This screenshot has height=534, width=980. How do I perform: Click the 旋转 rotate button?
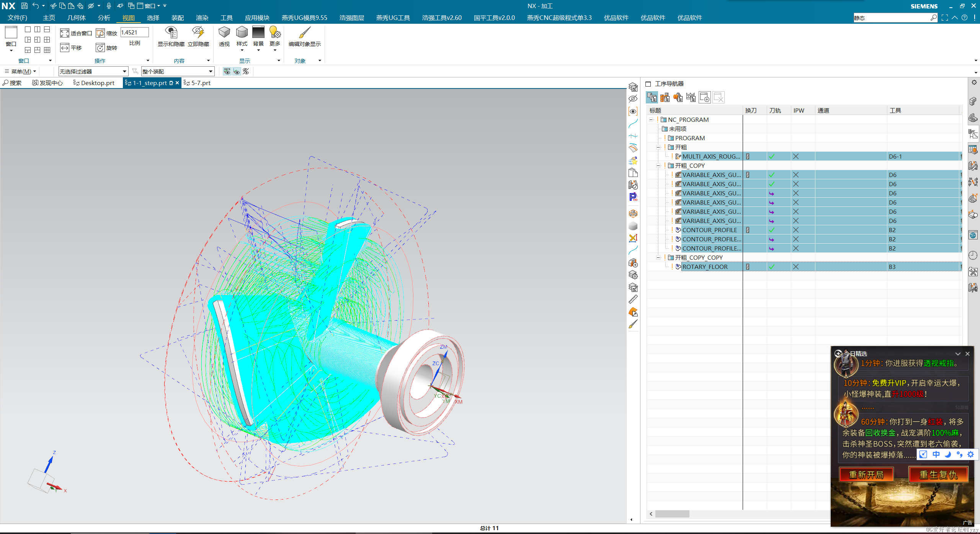click(x=106, y=48)
